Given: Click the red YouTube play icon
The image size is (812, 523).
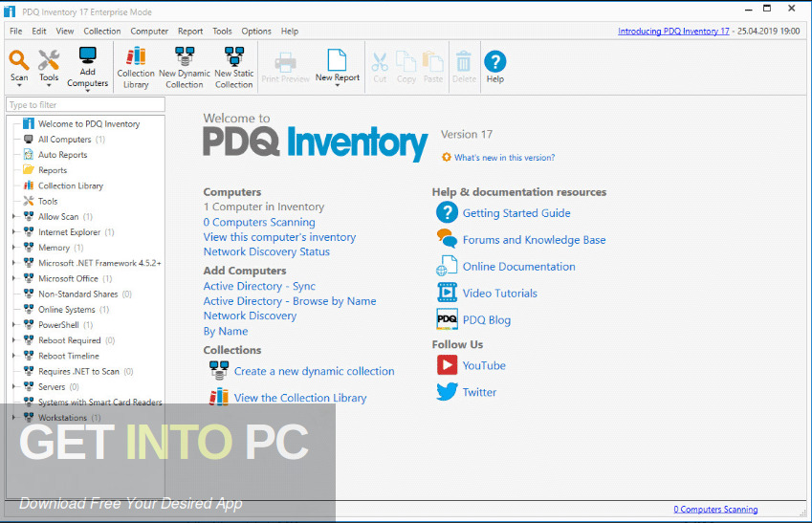Looking at the screenshot, I should [447, 365].
